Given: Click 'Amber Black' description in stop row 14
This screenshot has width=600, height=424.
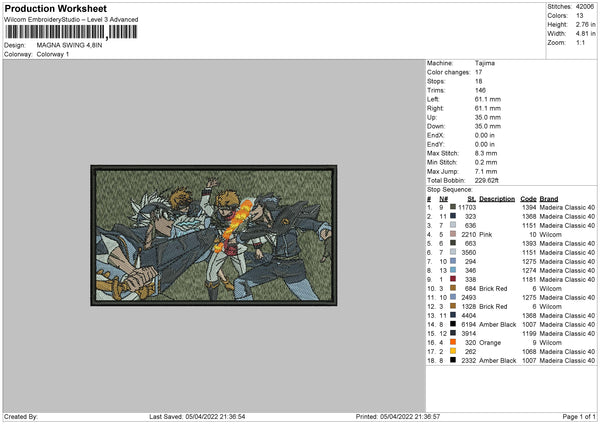Looking at the screenshot, I should point(497,325).
